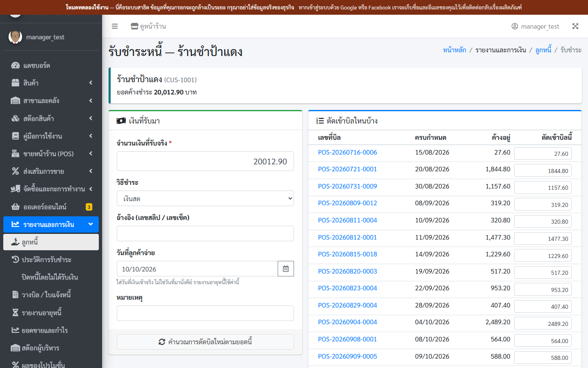Click the invoice icon for วางบิล / ใบแจ้งหนี้
Screen dimensions: 588x368
click(16, 294)
